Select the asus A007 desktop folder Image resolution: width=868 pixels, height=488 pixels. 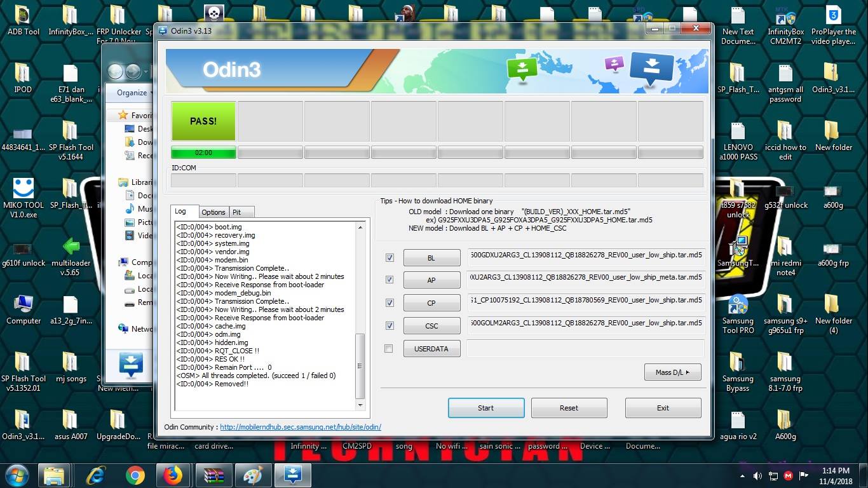coord(71,426)
